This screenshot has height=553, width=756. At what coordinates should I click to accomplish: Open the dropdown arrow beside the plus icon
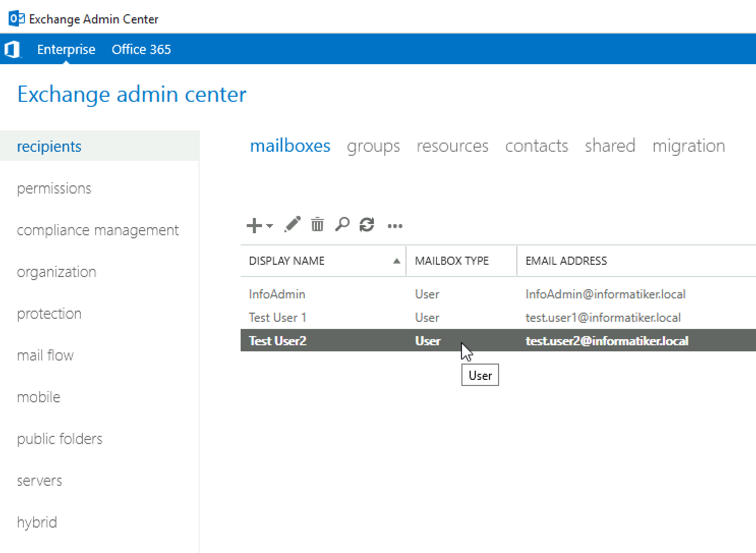pyautogui.click(x=270, y=226)
